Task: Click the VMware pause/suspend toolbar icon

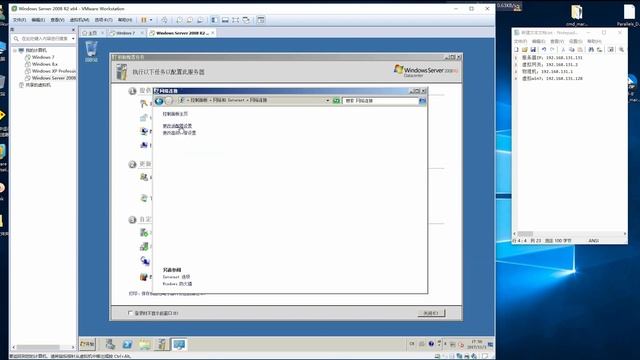Action: 144,20
